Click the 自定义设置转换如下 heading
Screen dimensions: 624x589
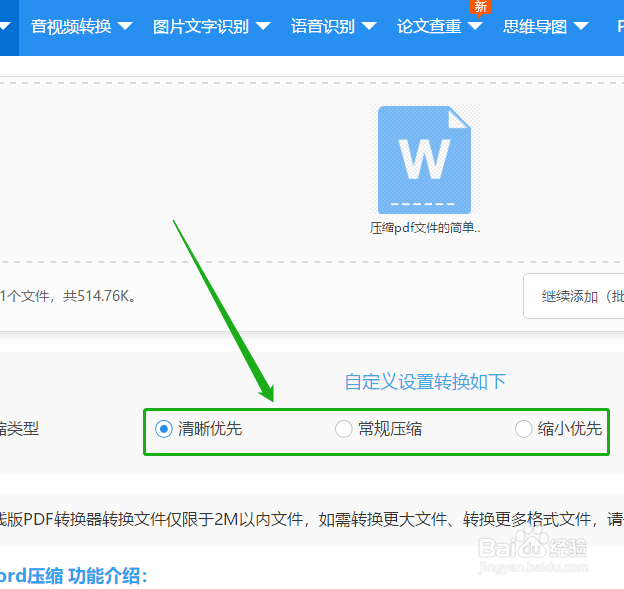pyautogui.click(x=425, y=382)
